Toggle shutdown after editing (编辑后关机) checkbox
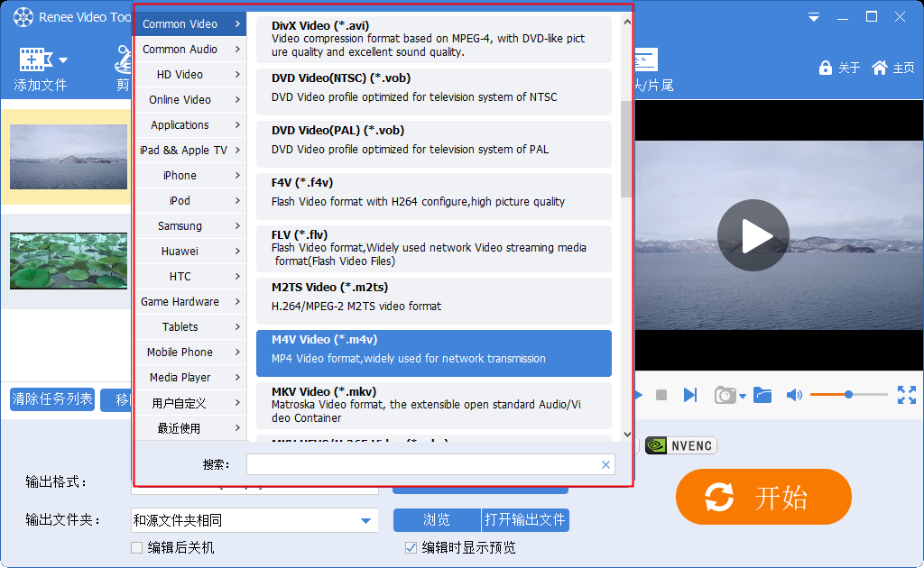This screenshot has height=568, width=924. tap(137, 548)
